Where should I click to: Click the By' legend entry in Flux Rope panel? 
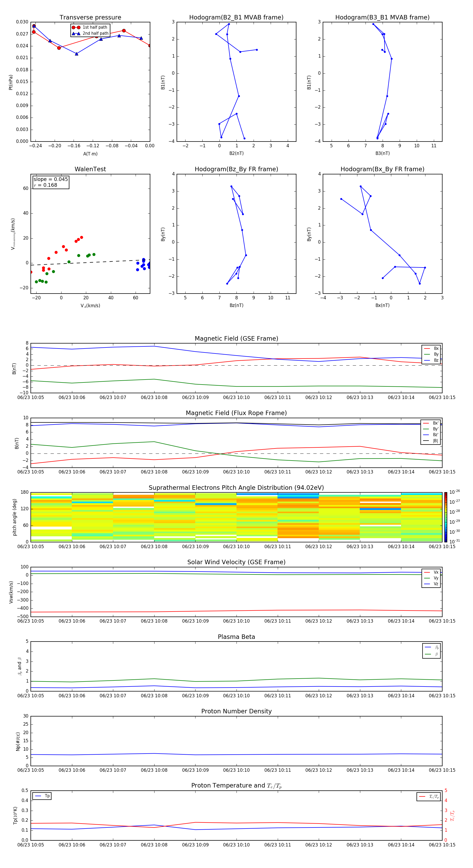pyautogui.click(x=431, y=429)
